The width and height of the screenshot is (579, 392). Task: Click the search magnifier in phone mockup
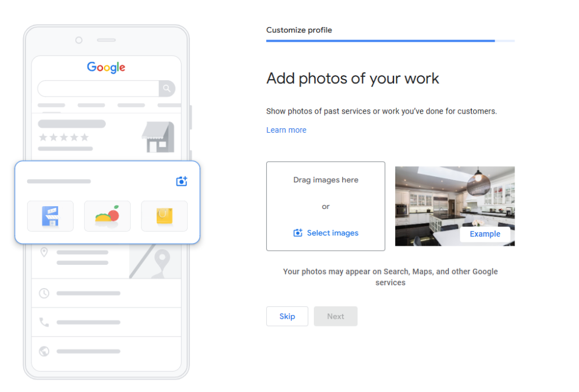(167, 89)
